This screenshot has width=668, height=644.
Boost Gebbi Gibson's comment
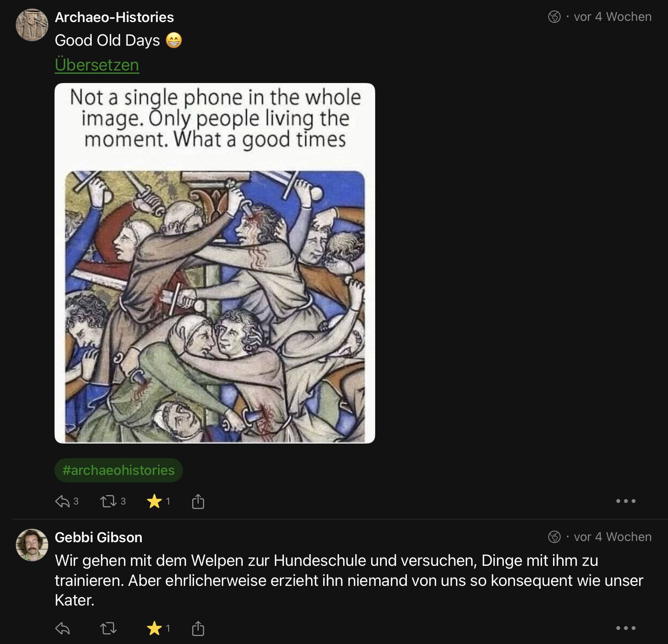(x=108, y=628)
